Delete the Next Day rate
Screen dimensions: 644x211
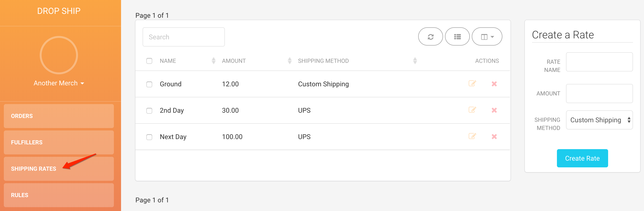tap(494, 136)
